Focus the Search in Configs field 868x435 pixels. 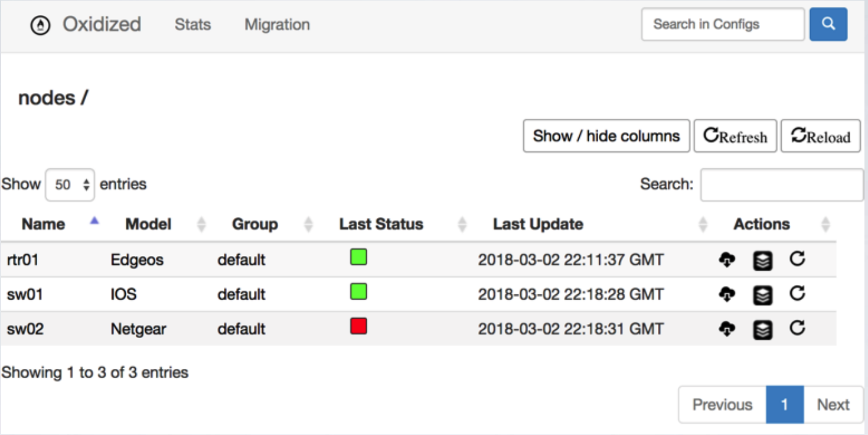[723, 24]
